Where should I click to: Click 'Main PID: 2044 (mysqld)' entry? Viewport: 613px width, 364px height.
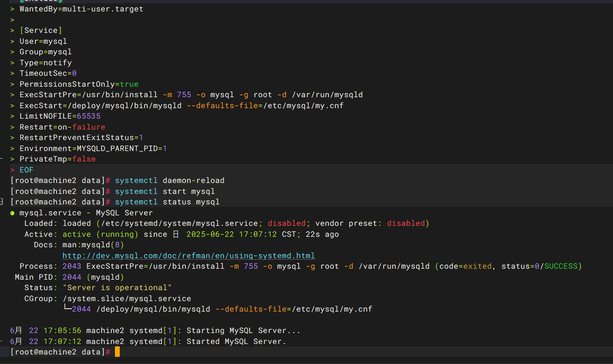pos(69,277)
